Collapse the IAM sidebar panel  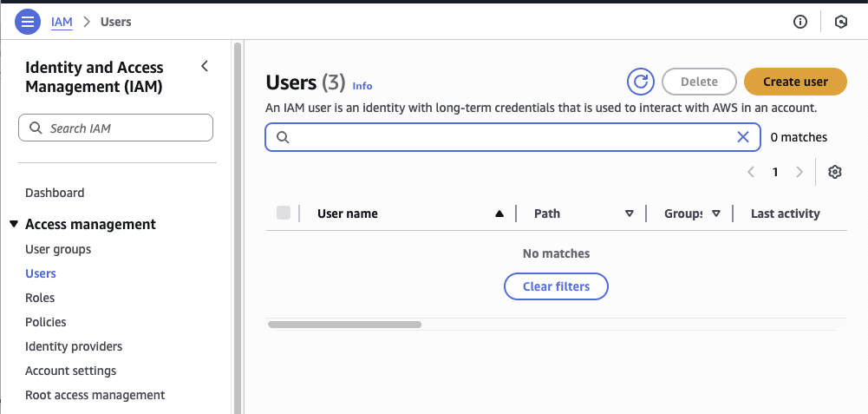[205, 67]
